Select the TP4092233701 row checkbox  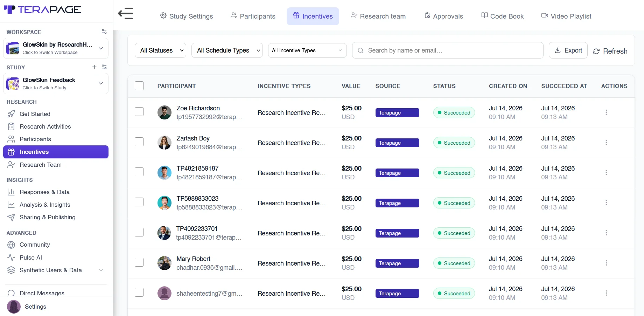click(x=139, y=232)
